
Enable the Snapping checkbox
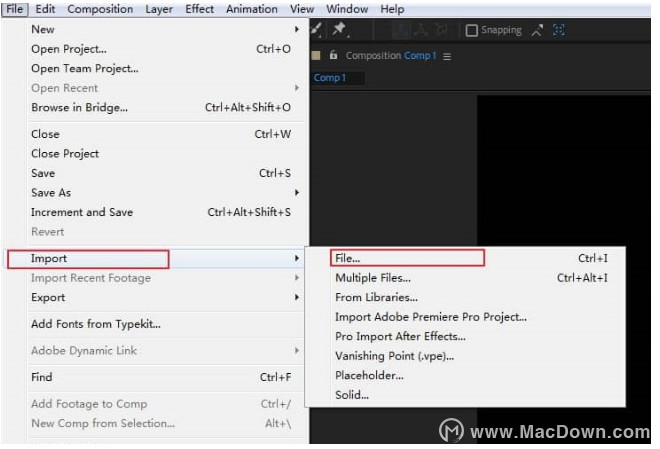(x=471, y=30)
